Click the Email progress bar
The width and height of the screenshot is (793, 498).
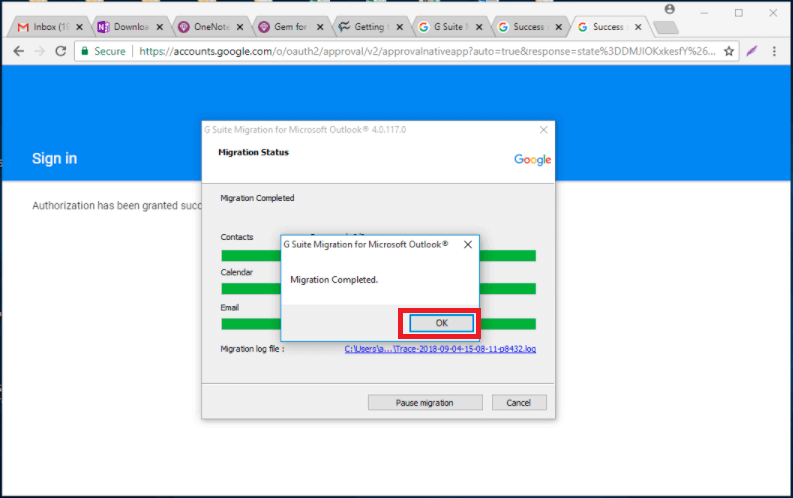click(378, 324)
